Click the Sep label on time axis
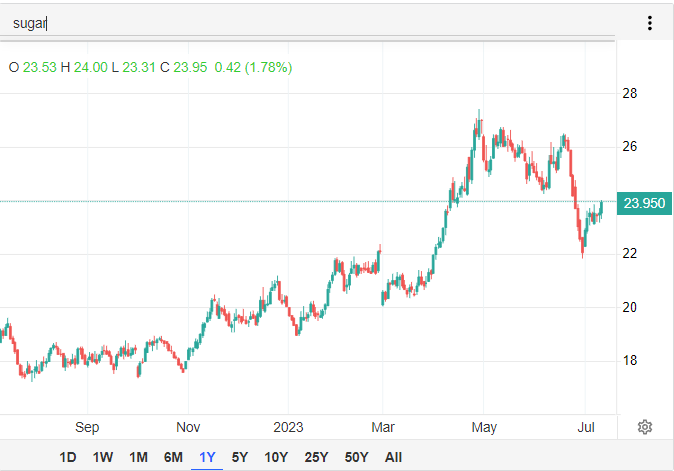The height and width of the screenshot is (471, 674). coord(87,426)
